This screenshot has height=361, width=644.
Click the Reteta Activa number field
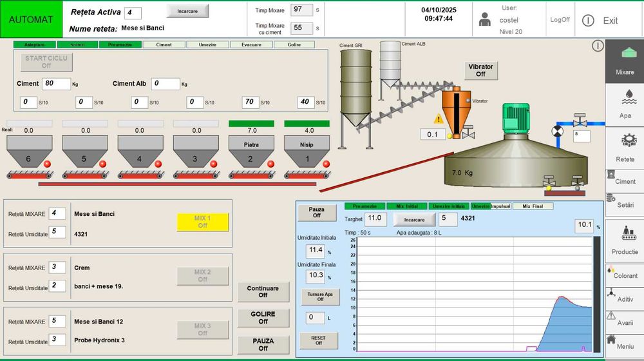tap(133, 13)
